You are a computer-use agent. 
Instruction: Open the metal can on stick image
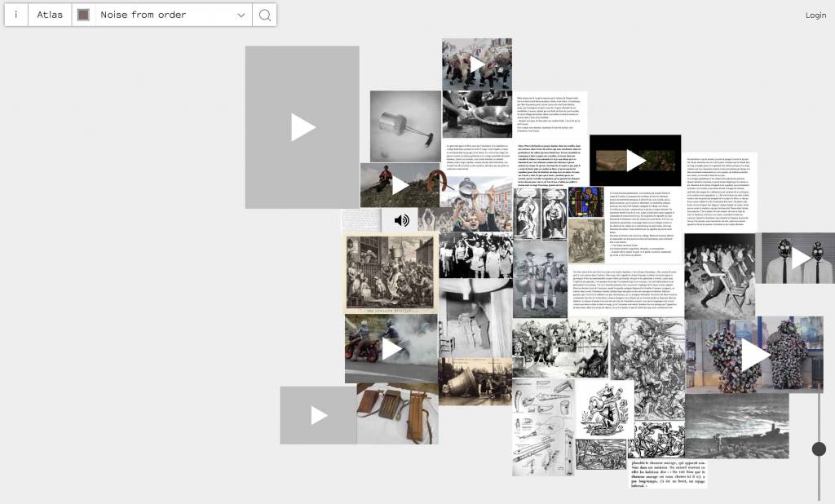point(406,126)
